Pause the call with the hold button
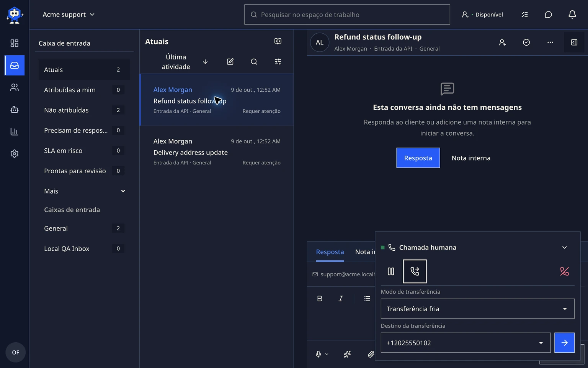 click(391, 271)
